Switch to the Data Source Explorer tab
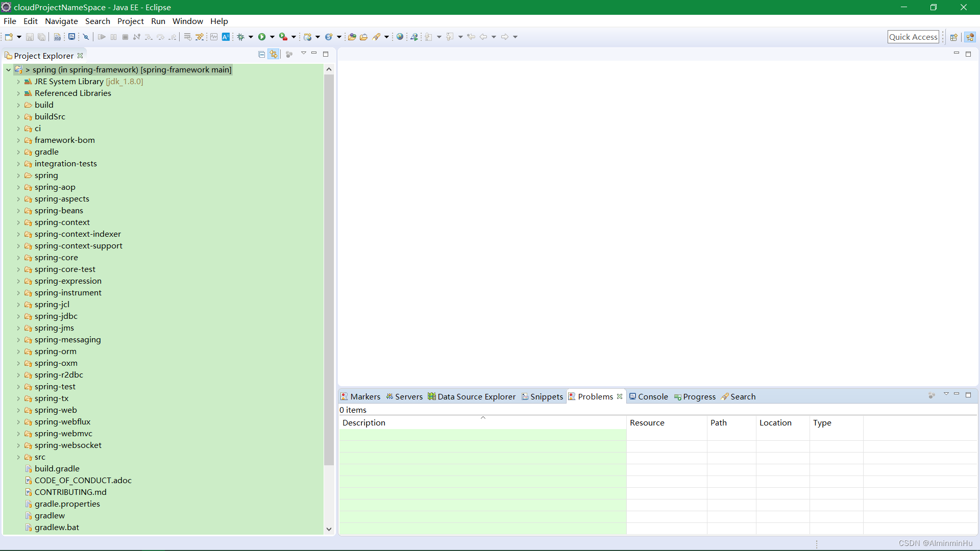The width and height of the screenshot is (980, 551). (472, 396)
